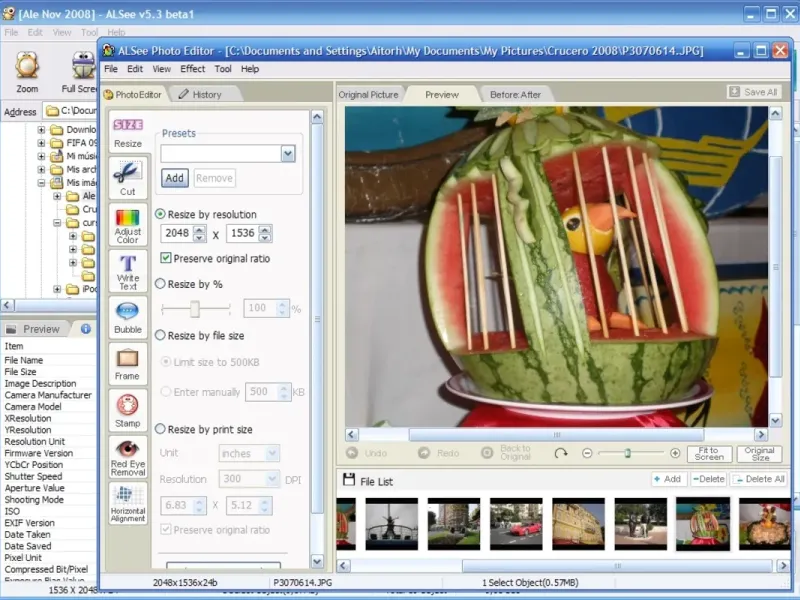Image resolution: width=800 pixels, height=600 pixels.
Task: Open the Frame tool
Action: (x=128, y=364)
